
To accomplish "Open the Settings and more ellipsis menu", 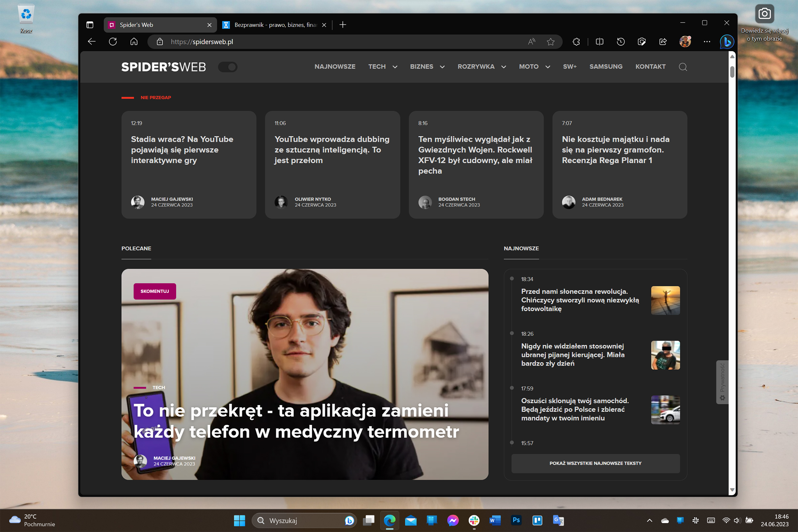I will pos(707,42).
